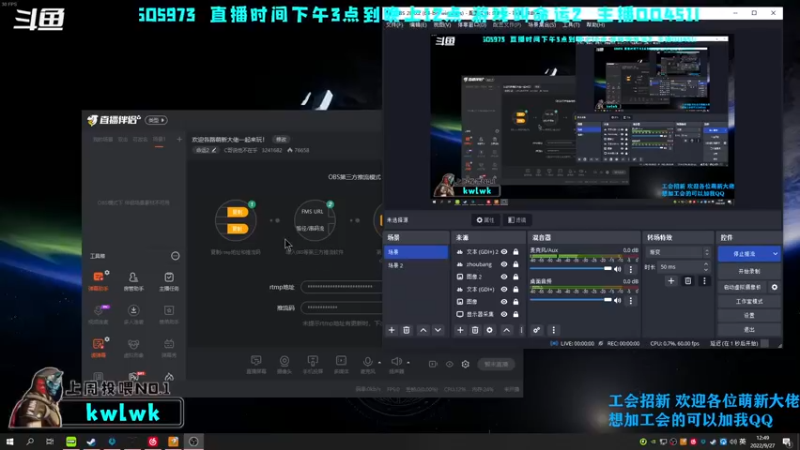This screenshot has width=800, height=450.
Task: Add a new source in OBS Sources panel
Action: [x=460, y=330]
